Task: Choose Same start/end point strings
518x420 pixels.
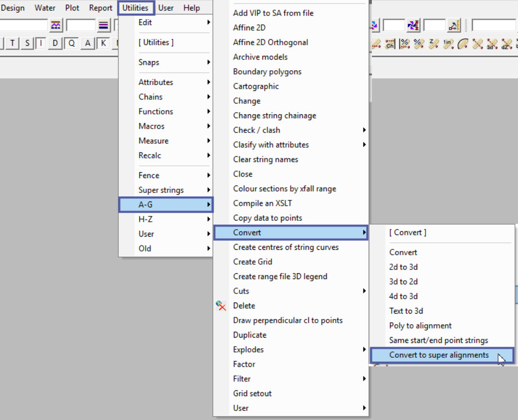Action: (x=442, y=340)
